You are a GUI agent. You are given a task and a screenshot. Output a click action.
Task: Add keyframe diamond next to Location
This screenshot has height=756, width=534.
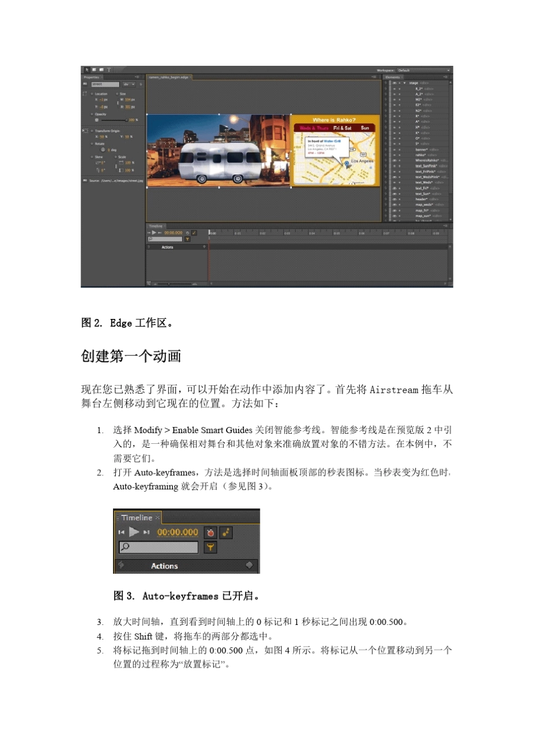[x=92, y=94]
